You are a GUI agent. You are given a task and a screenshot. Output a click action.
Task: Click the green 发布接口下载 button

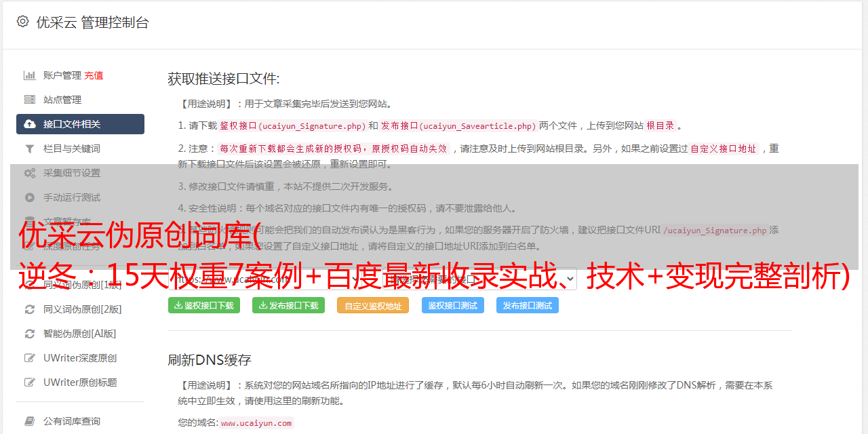pos(288,305)
